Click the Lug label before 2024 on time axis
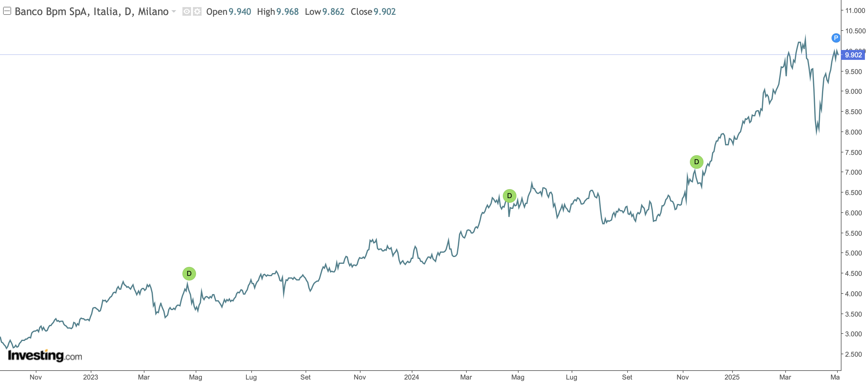Image resolution: width=868 pixels, height=382 pixels. point(251,377)
